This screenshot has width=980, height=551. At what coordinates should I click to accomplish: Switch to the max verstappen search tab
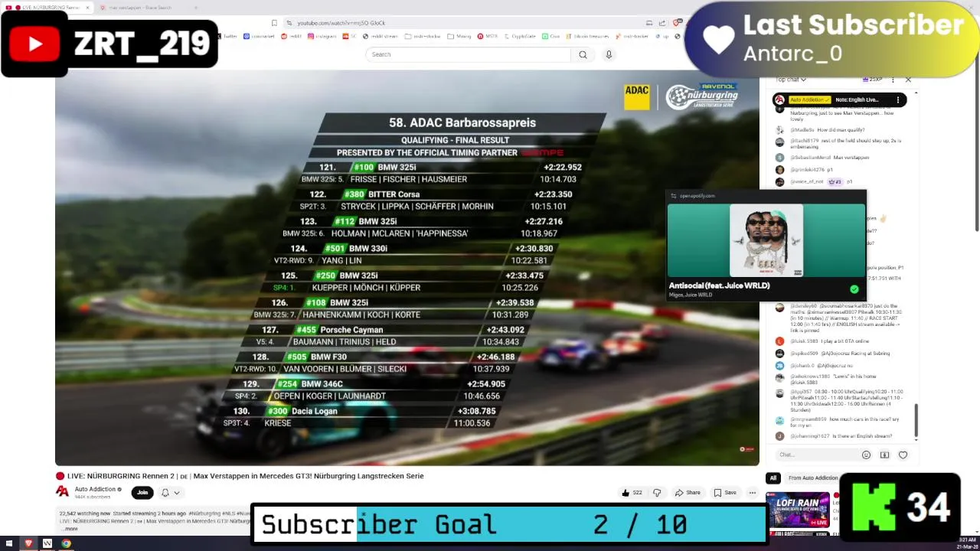(142, 8)
